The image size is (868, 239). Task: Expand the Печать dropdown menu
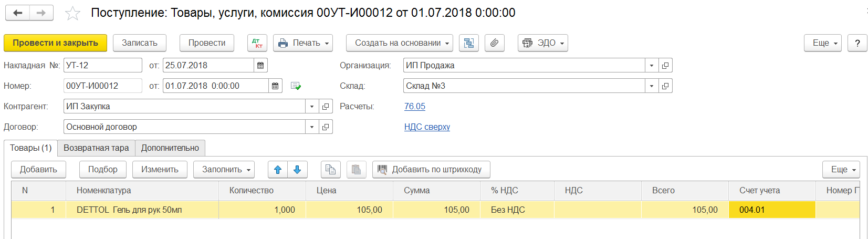[x=303, y=43]
